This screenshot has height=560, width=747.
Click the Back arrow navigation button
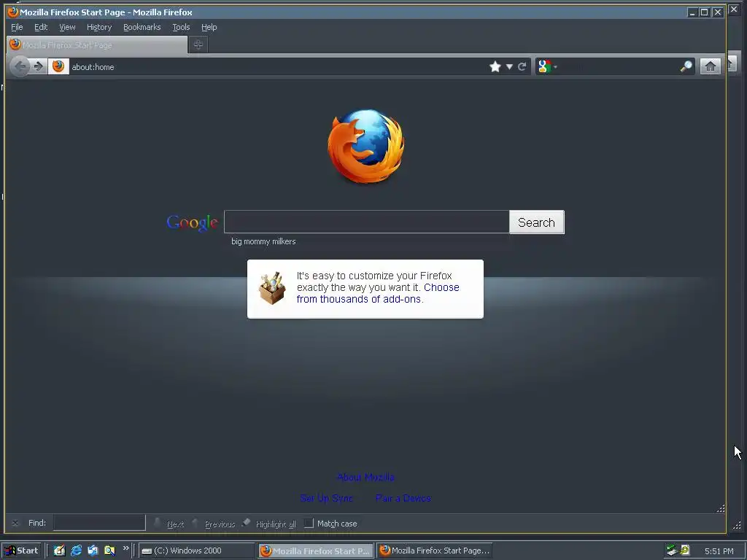(20, 66)
